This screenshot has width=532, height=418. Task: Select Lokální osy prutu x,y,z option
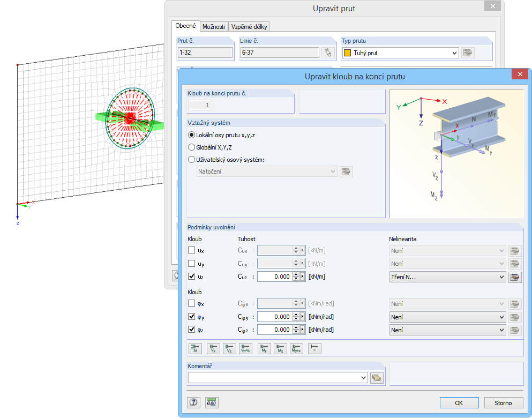tap(221, 135)
